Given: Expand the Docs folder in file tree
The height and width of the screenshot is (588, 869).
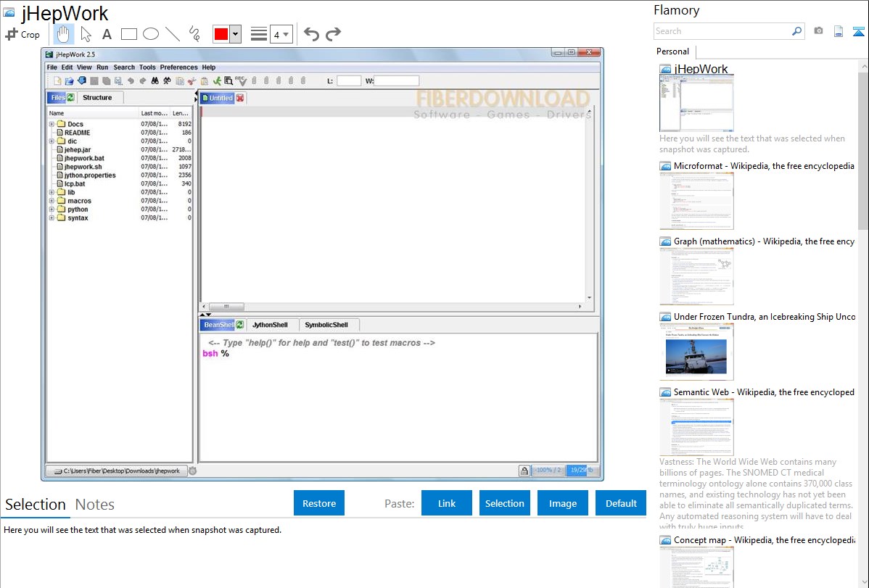Looking at the screenshot, I should [52, 124].
